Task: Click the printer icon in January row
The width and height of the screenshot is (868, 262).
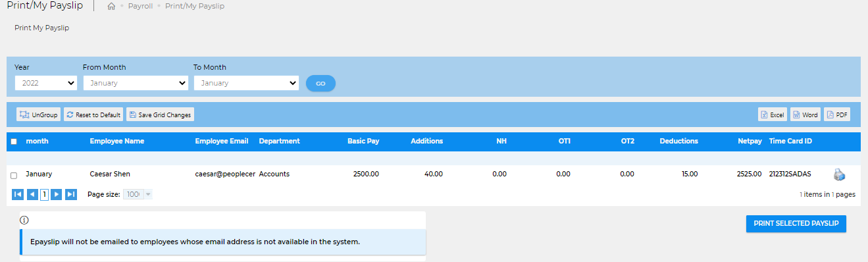Action: tap(839, 174)
